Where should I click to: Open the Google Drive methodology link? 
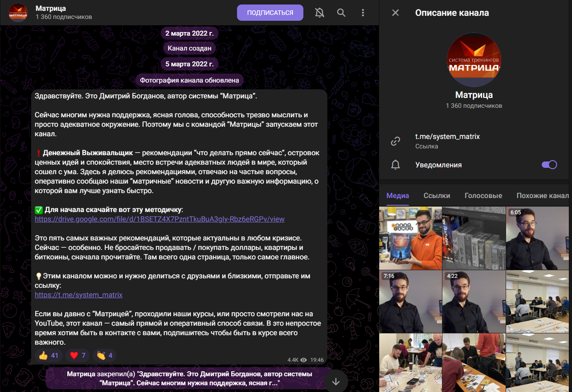point(159,219)
